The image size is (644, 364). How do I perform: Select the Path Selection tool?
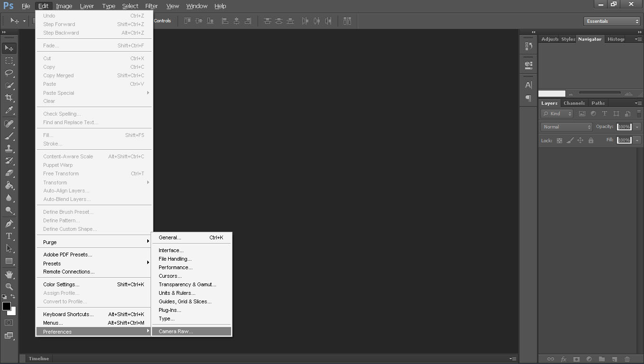[x=9, y=248]
